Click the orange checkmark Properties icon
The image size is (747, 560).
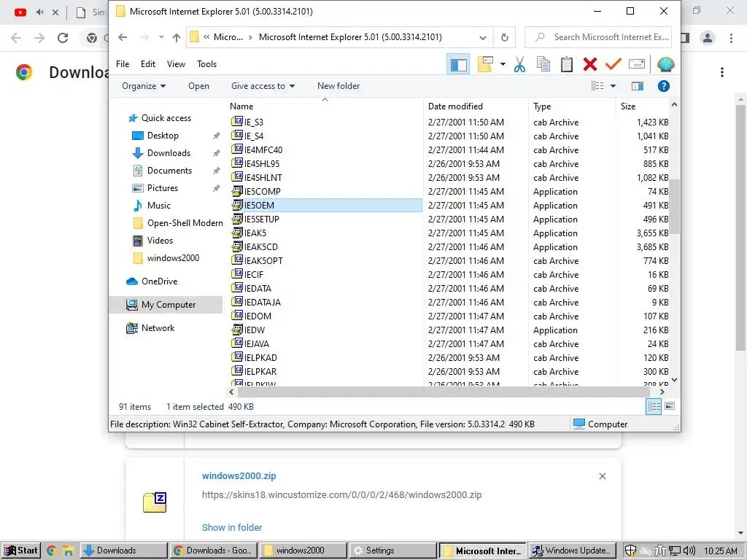coord(613,64)
